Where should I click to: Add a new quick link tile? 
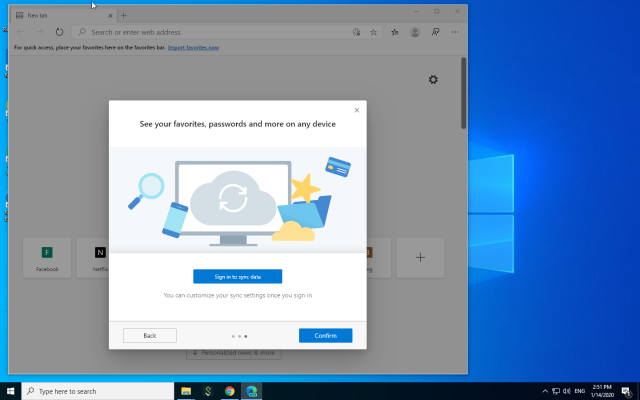pyautogui.click(x=420, y=258)
